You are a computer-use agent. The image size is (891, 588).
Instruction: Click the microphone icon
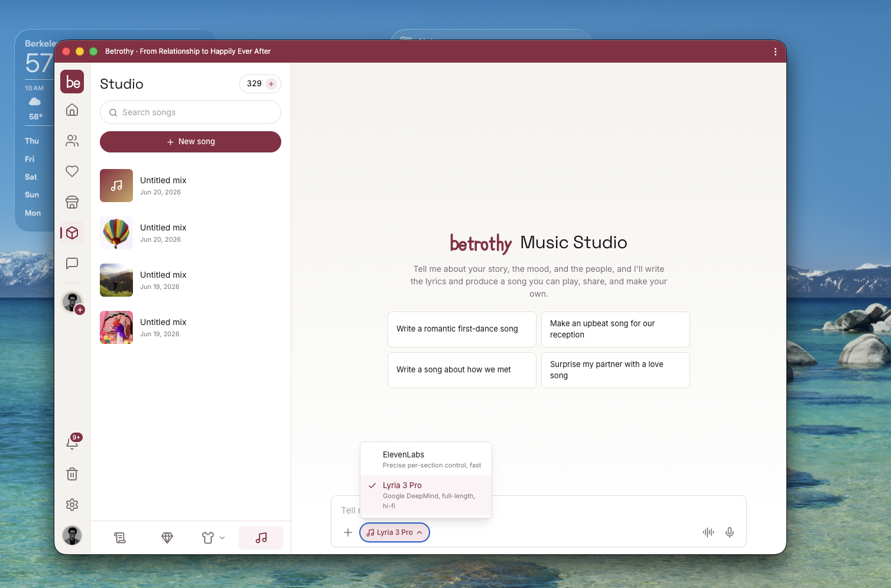(730, 532)
